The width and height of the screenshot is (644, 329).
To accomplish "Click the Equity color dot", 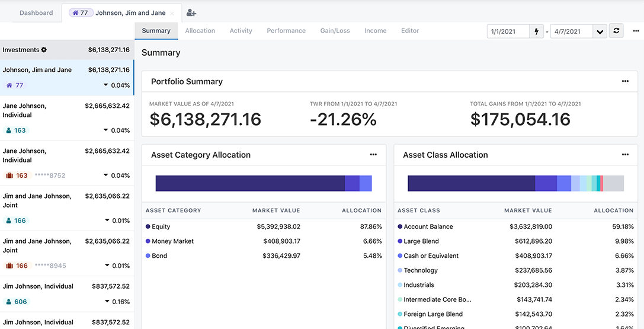I will (x=148, y=226).
